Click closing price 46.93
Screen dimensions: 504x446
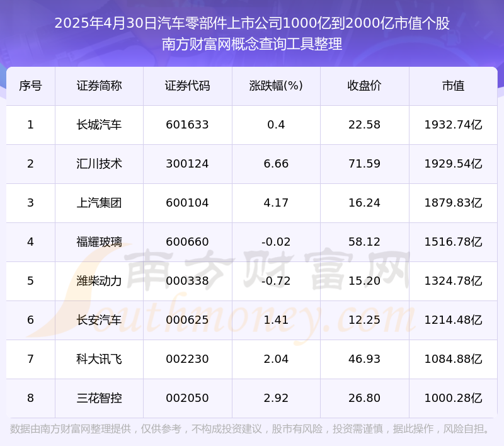[365, 359]
